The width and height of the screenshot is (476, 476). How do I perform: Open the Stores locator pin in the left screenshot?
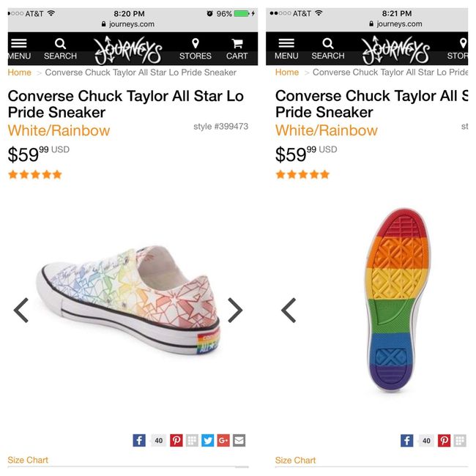pos(195,48)
